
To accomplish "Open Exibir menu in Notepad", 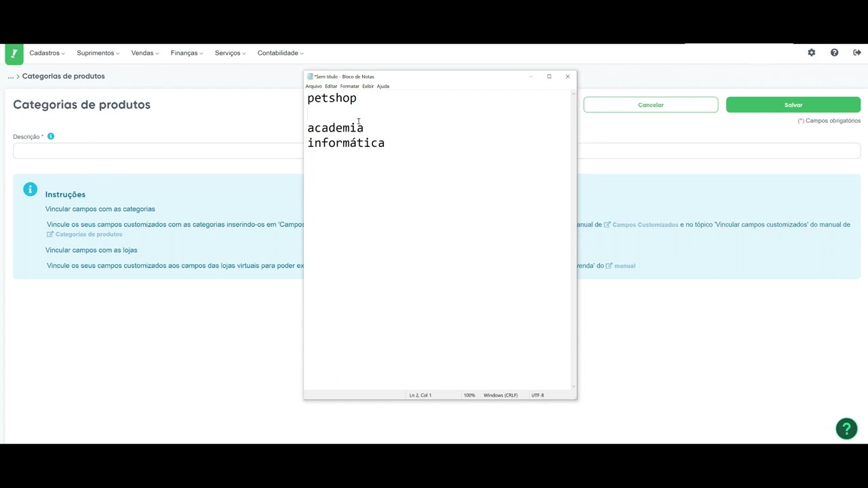I will [x=368, y=86].
